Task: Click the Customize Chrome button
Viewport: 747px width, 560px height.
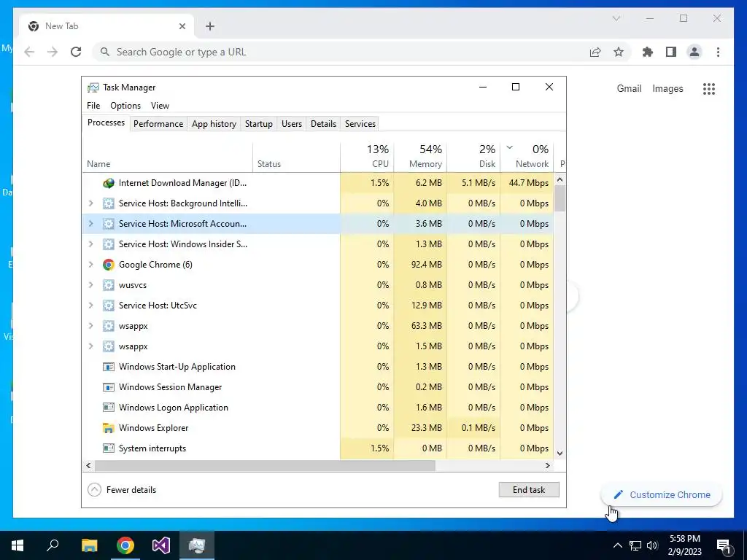Action: click(x=662, y=495)
